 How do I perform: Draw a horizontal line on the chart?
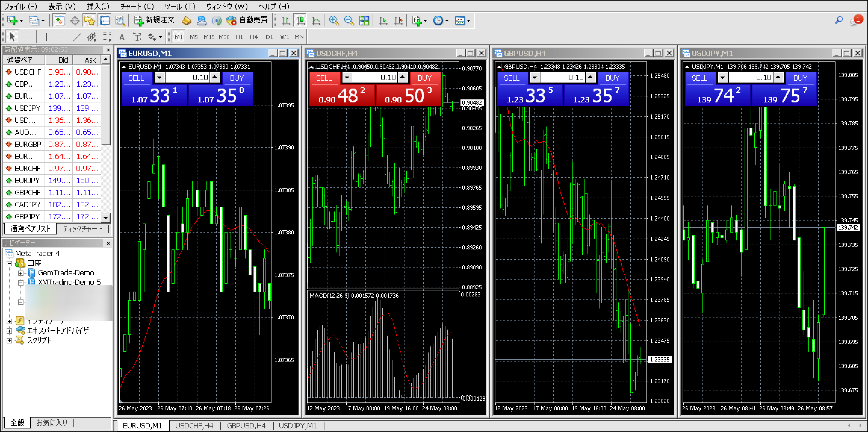62,36
